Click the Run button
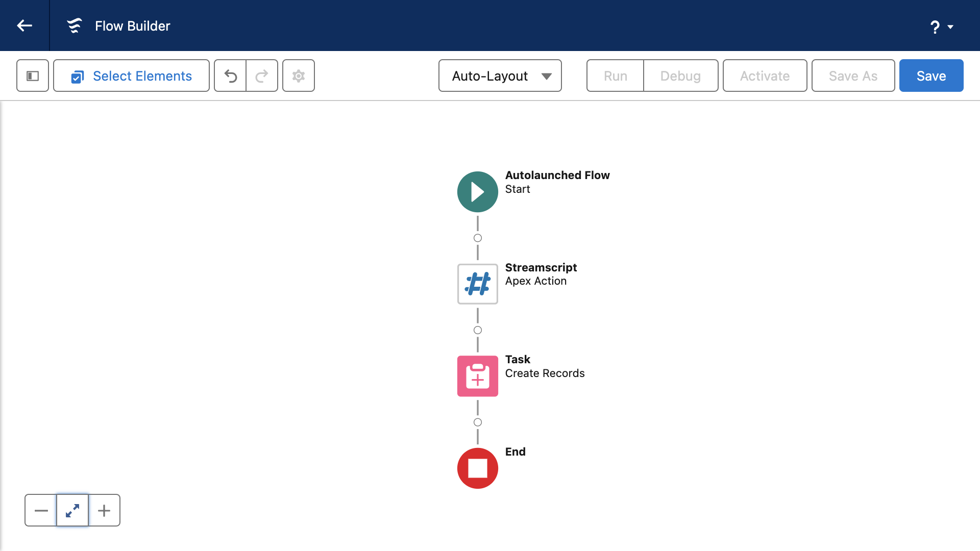The width and height of the screenshot is (980, 551). tap(615, 76)
